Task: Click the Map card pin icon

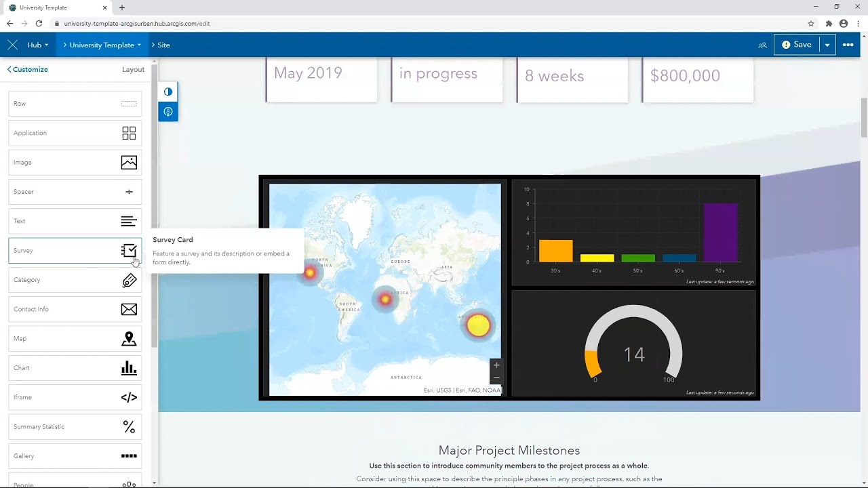Action: pos(129,339)
